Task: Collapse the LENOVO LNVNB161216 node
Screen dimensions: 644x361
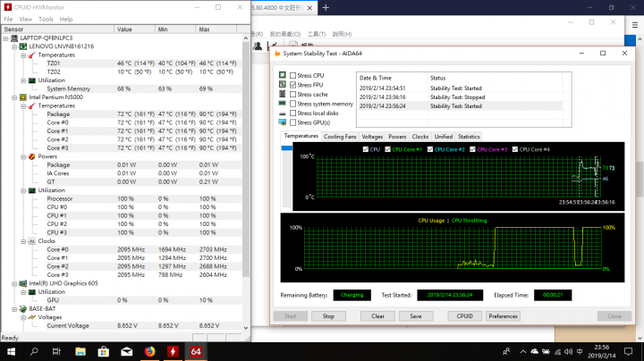Action: tap(14, 46)
